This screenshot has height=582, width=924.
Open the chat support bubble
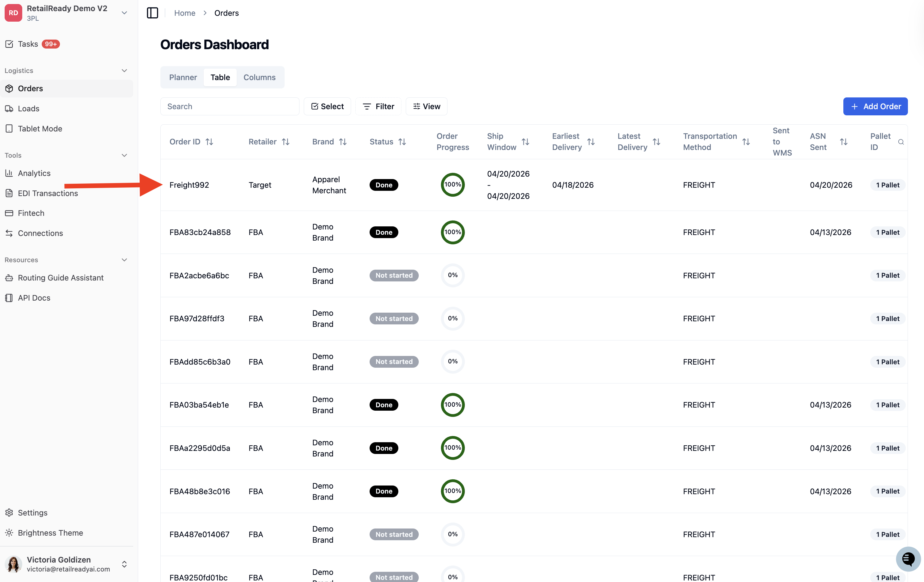pyautogui.click(x=908, y=558)
